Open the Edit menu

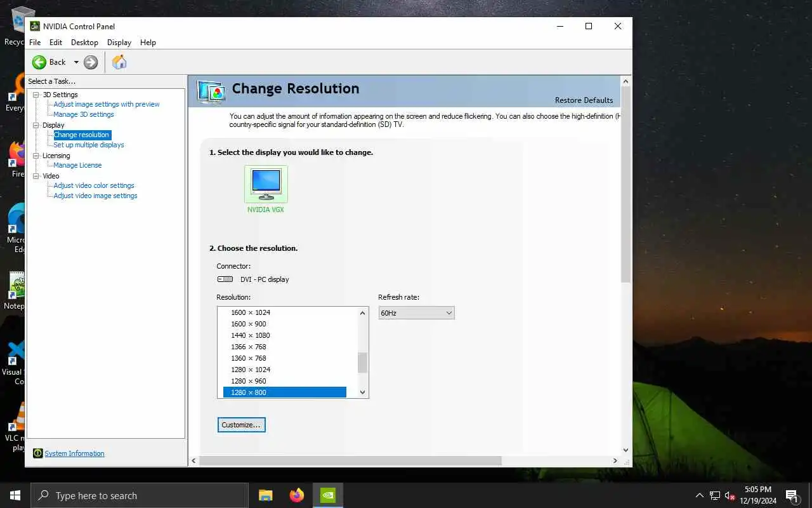(56, 43)
